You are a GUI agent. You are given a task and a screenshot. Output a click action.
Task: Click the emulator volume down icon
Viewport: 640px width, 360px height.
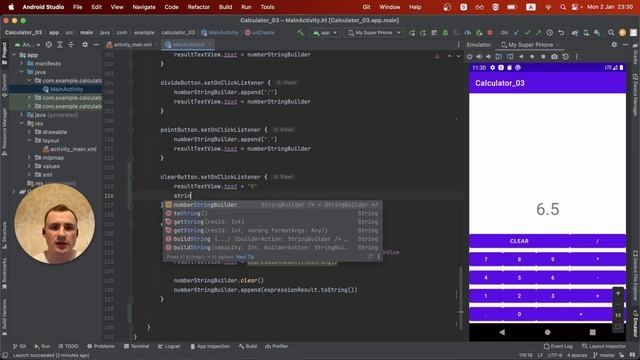click(x=488, y=56)
